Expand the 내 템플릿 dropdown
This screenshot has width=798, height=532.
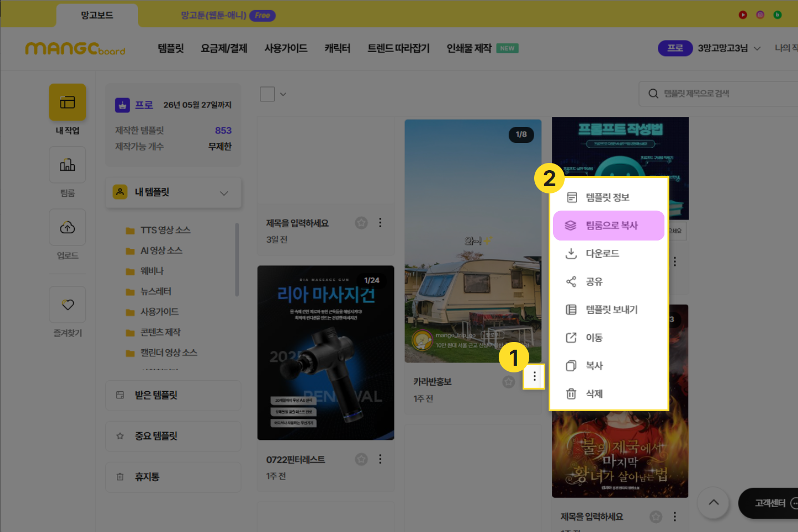point(224,193)
